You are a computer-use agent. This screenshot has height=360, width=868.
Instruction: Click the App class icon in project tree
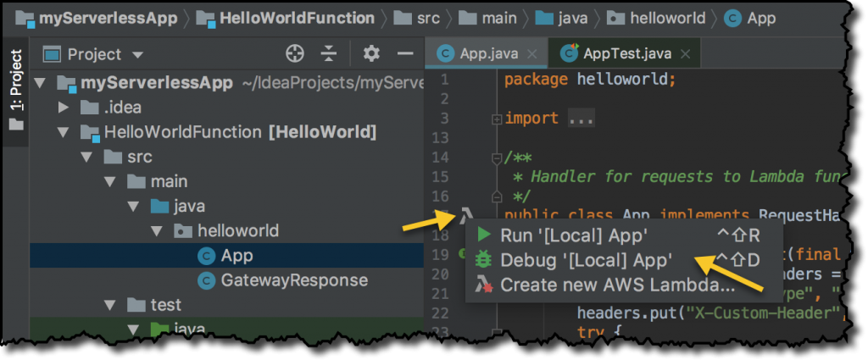[x=207, y=256]
